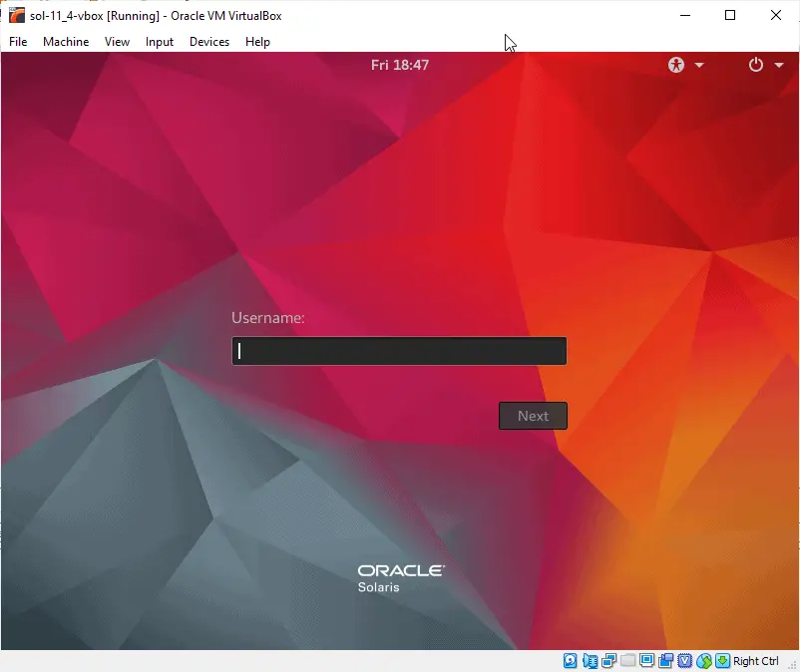Open the Devices menu
The image size is (800, 672).
coord(209,42)
